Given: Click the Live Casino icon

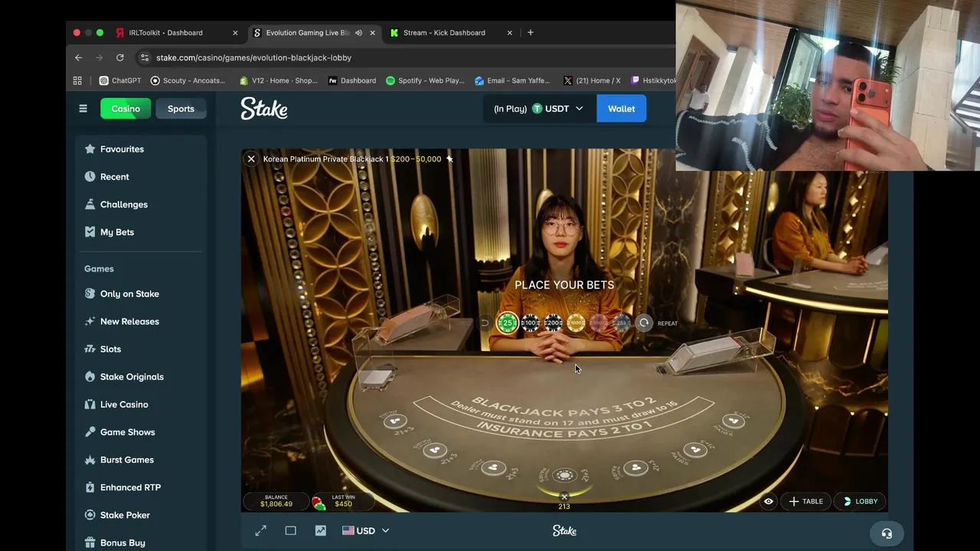Looking at the screenshot, I should pyautogui.click(x=90, y=404).
